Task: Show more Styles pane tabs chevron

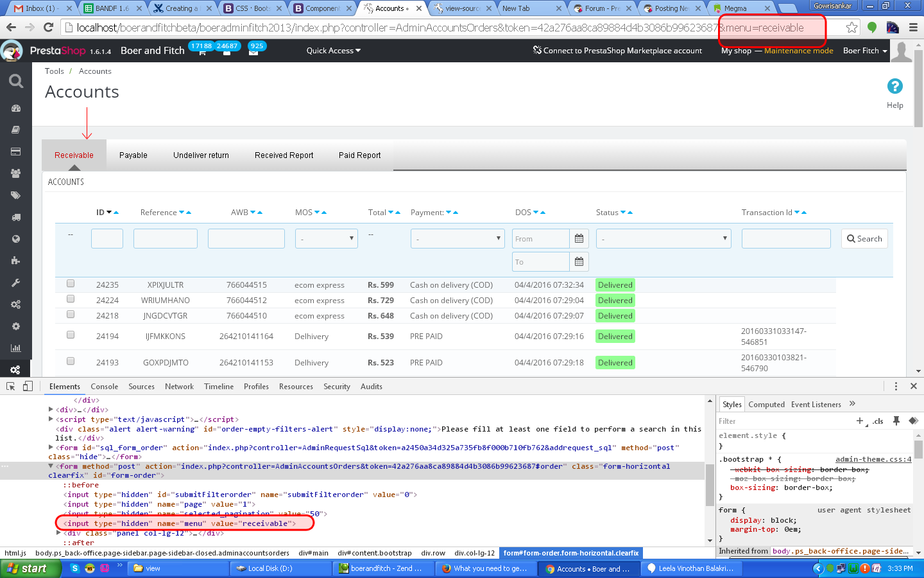Action: [x=852, y=404]
